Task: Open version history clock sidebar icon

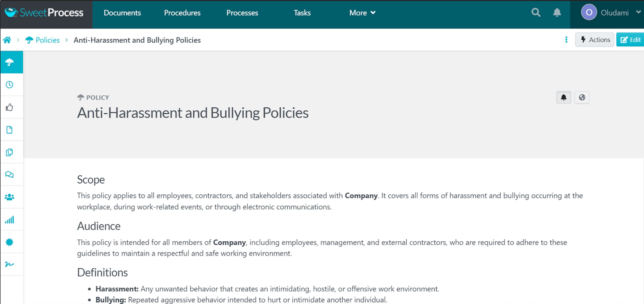Action: 10,85
